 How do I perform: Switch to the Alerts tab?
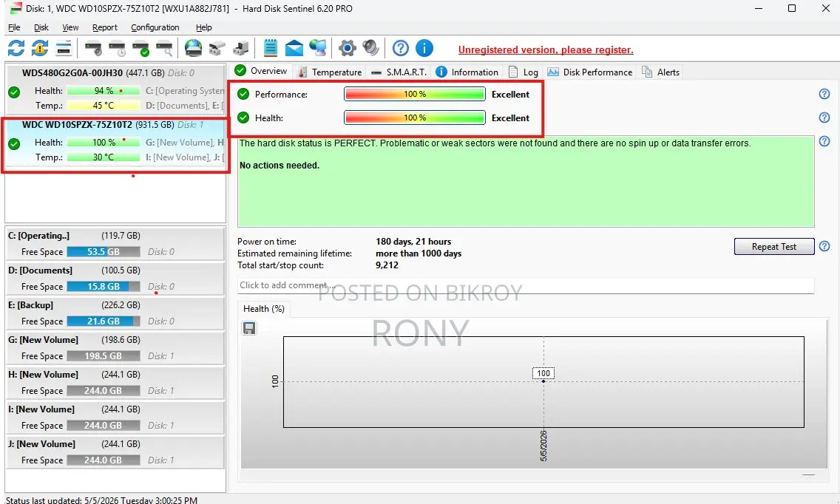point(660,72)
